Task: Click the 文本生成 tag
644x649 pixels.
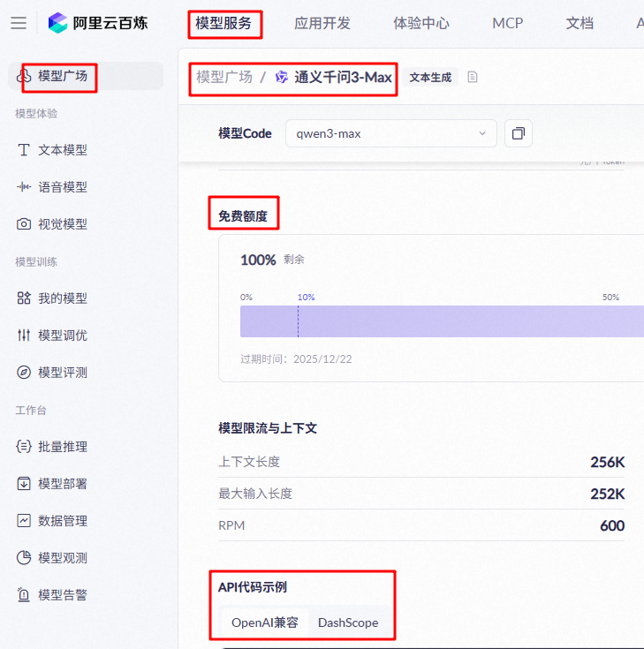Action: [x=430, y=78]
